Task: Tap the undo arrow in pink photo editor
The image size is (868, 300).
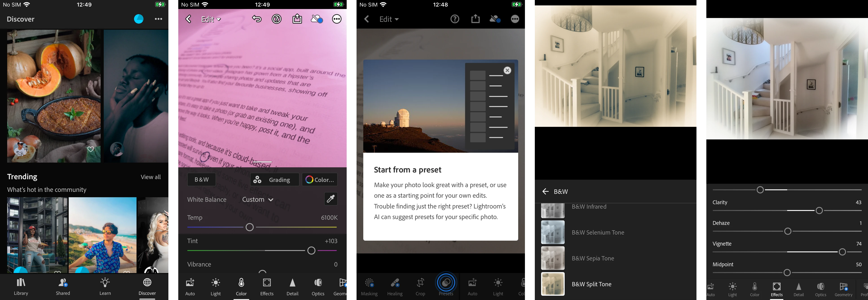Action: (257, 19)
